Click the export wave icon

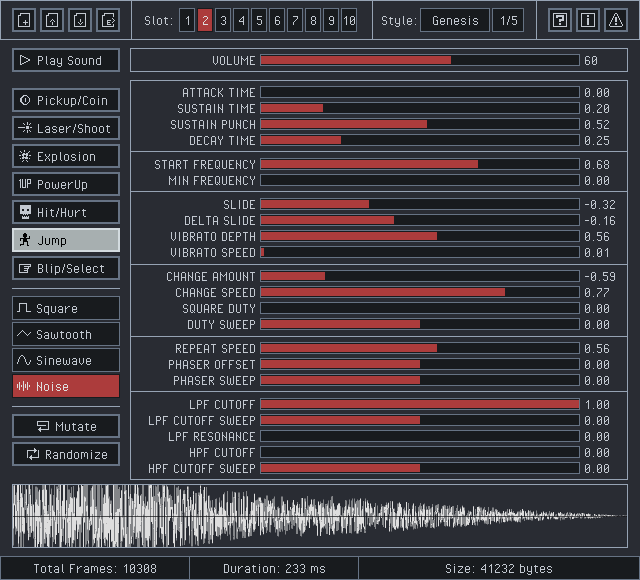[x=108, y=20]
